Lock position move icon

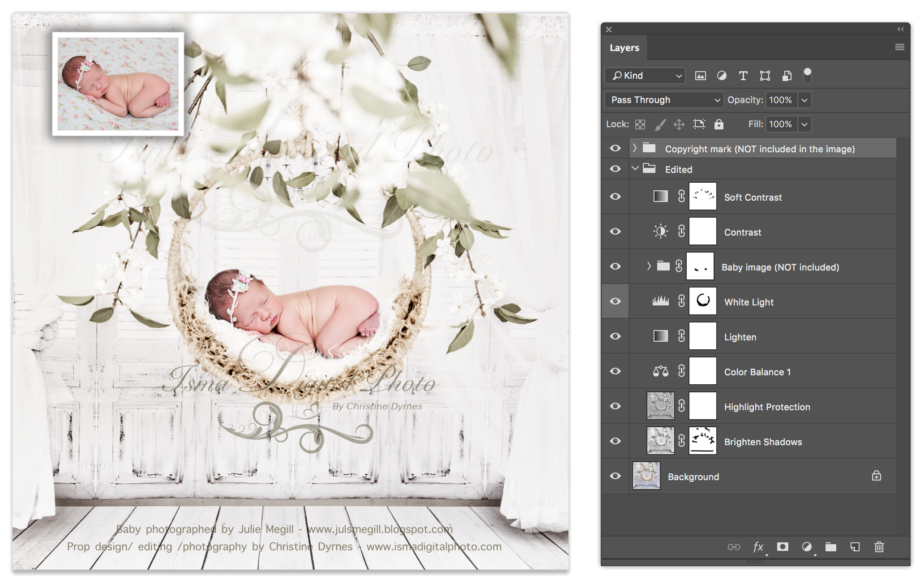(679, 125)
